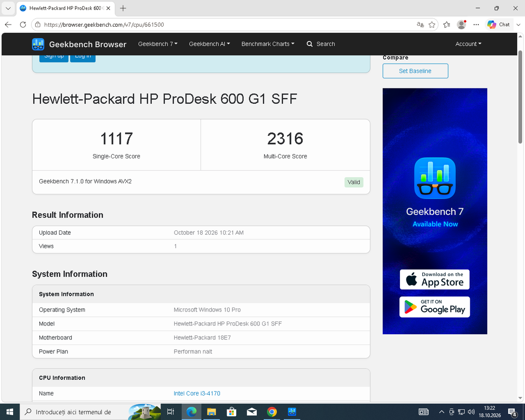Open Copilot Chat in the toolbar
Screen dimensions: 525x420
point(499,25)
